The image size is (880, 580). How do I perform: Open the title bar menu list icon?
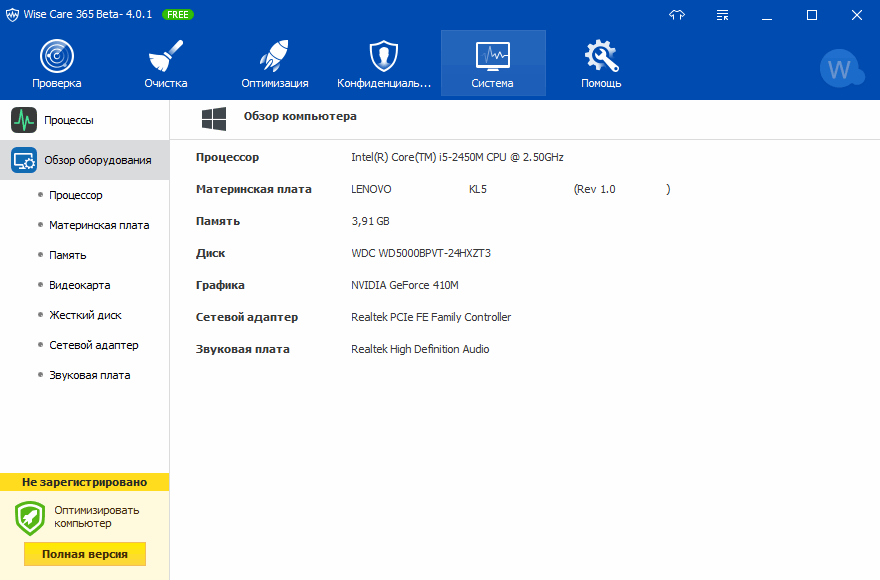click(723, 15)
